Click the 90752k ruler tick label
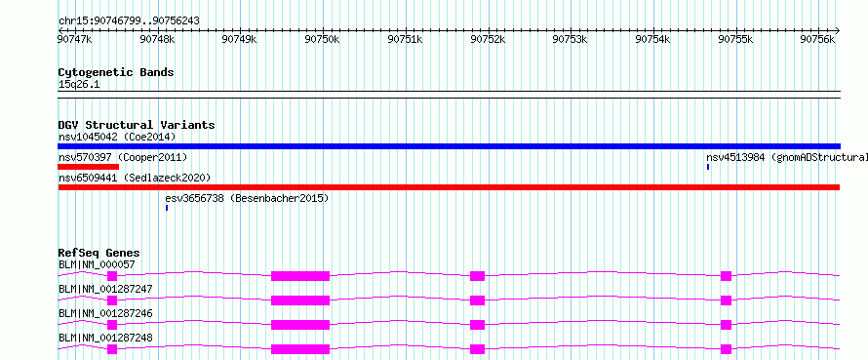 click(488, 39)
